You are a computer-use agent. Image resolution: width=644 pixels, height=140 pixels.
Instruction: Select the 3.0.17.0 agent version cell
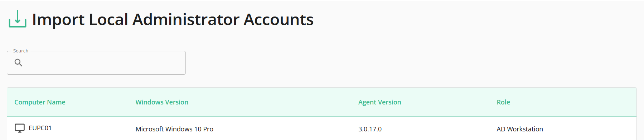370,129
